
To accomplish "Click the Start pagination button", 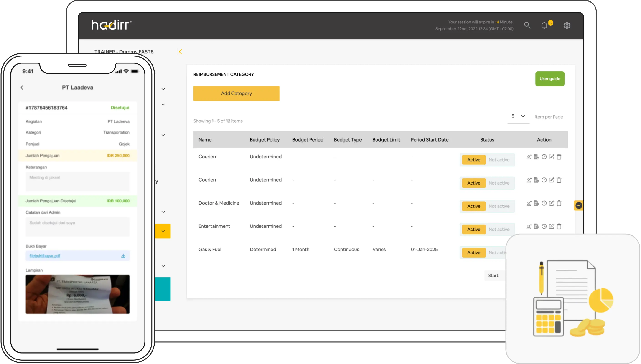I will pyautogui.click(x=493, y=276).
